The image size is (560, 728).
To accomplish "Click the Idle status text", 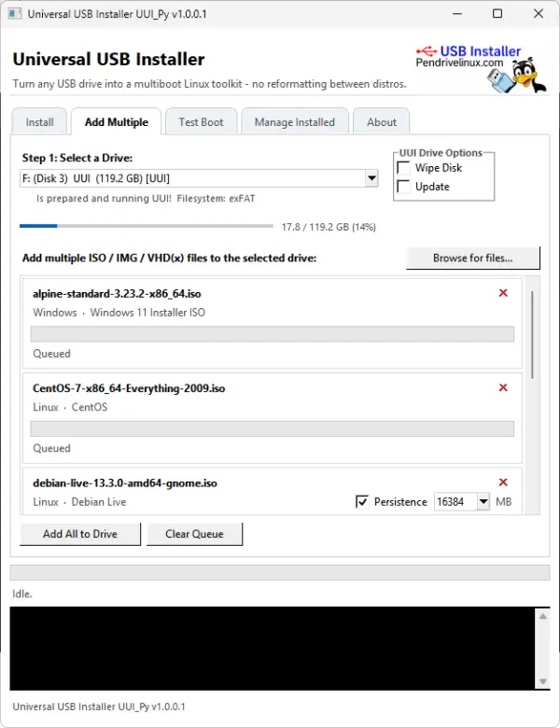I will click(22, 594).
